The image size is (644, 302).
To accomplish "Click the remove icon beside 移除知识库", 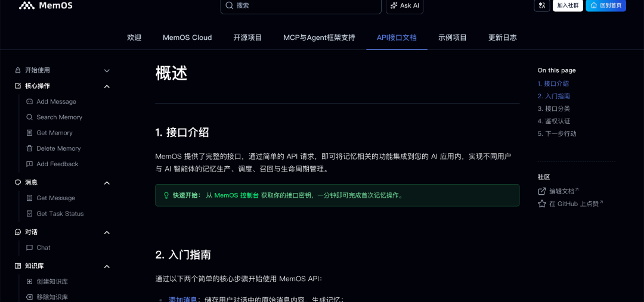I will 29,297.
